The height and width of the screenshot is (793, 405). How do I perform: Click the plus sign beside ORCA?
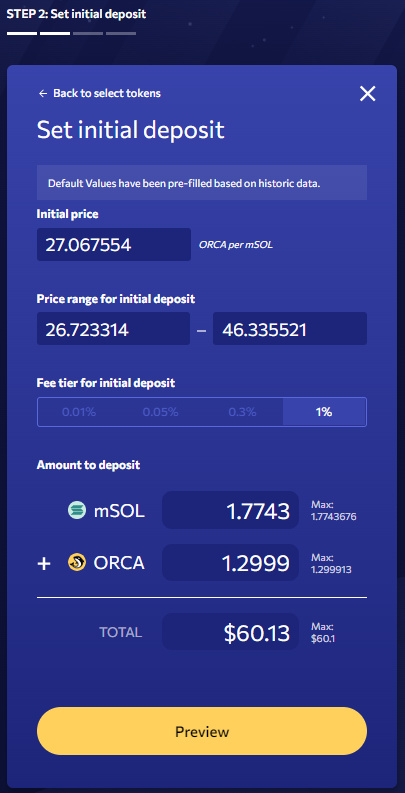coord(44,563)
